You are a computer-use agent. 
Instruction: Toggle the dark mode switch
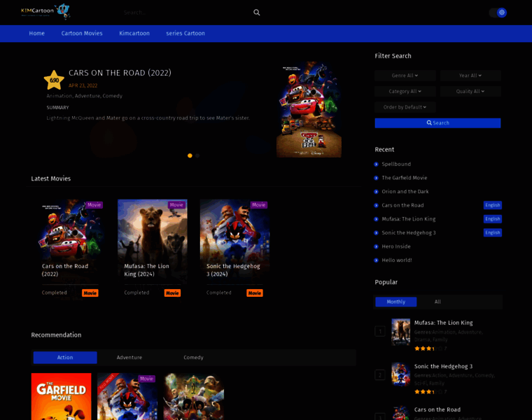(498, 13)
